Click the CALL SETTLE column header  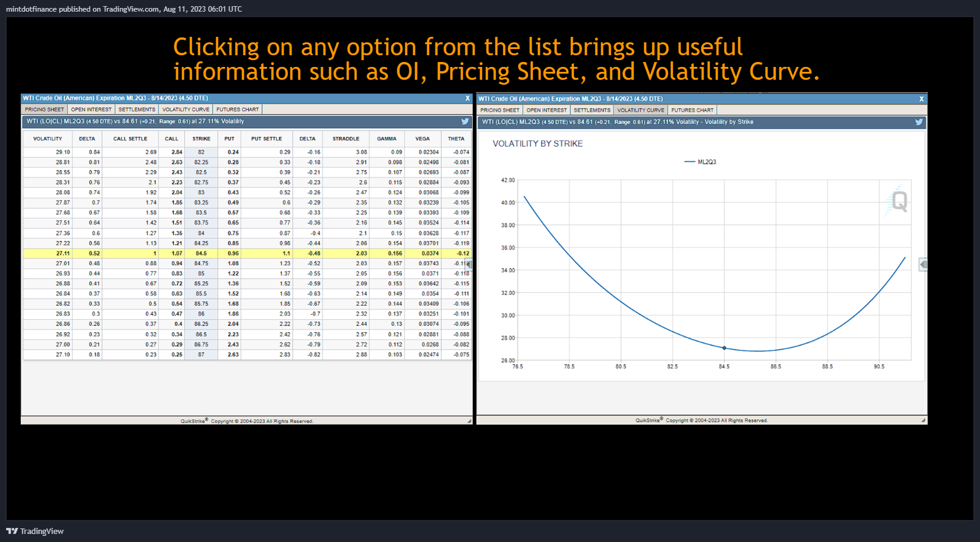tap(130, 139)
